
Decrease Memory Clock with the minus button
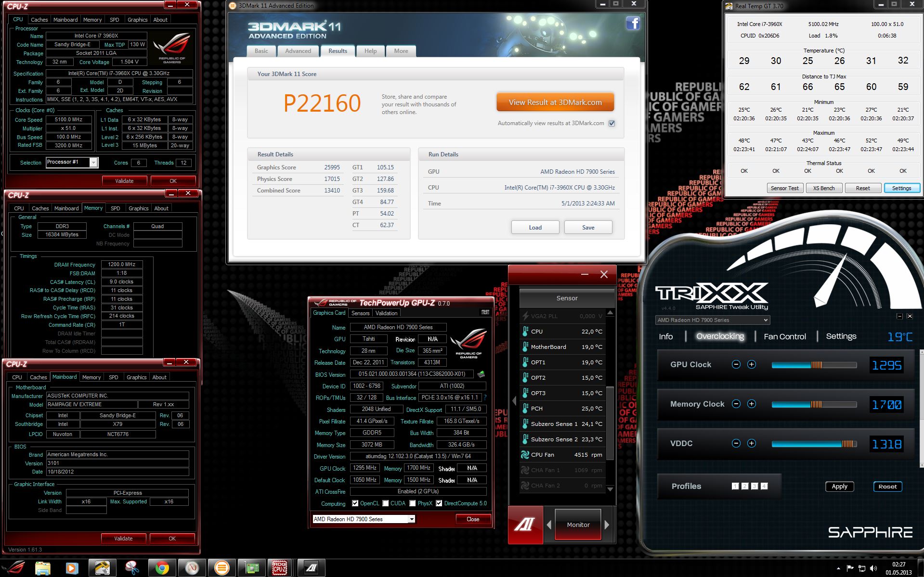pos(736,404)
